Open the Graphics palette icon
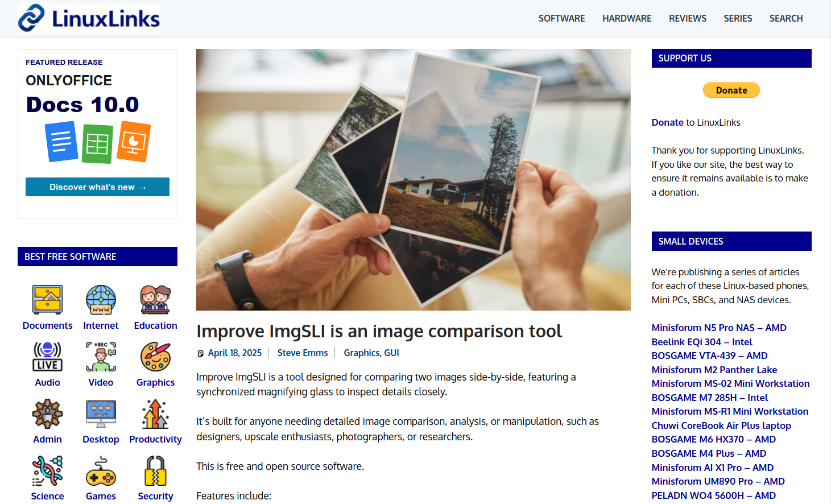 (x=155, y=357)
